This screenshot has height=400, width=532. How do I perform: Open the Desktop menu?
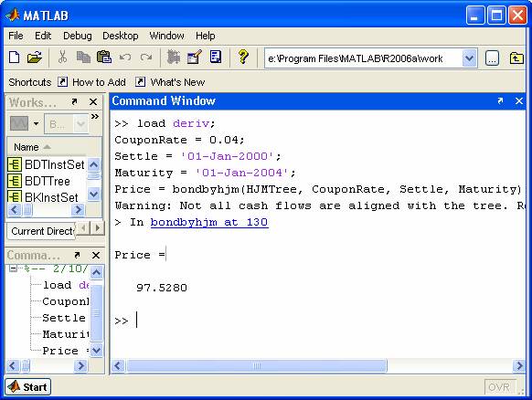tap(121, 36)
